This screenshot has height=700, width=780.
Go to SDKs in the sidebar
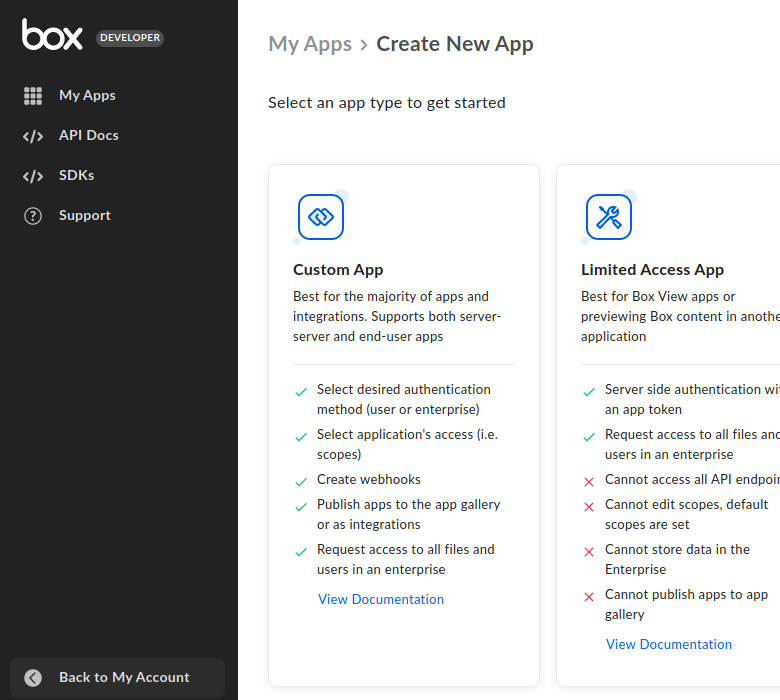coord(76,176)
